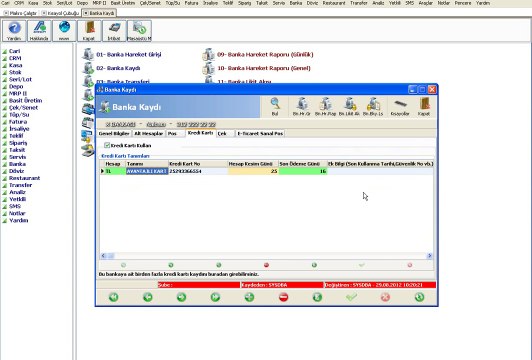Open the Fatura menu in the menu bar
Image resolution: width=532 pixels, height=360 pixels.
[x=191, y=3]
